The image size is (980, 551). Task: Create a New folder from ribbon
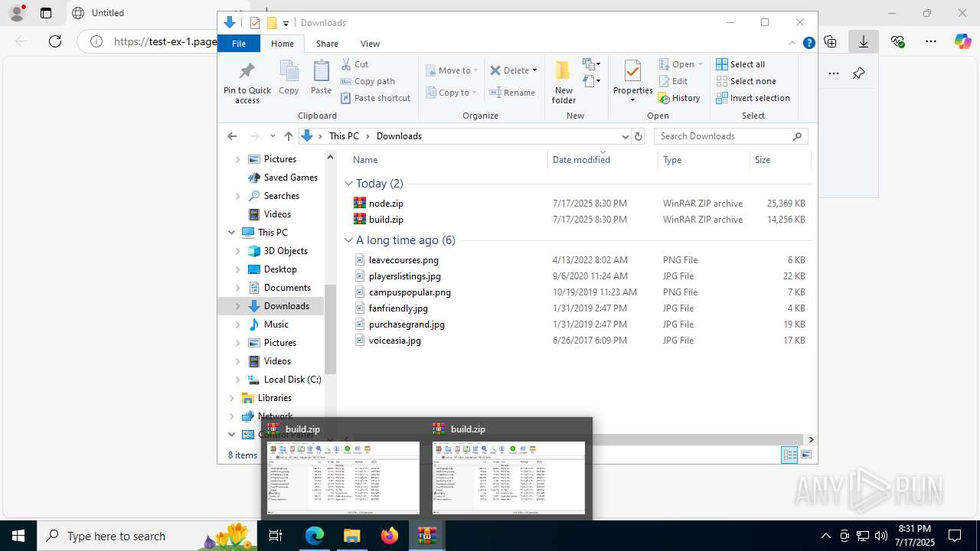point(563,82)
